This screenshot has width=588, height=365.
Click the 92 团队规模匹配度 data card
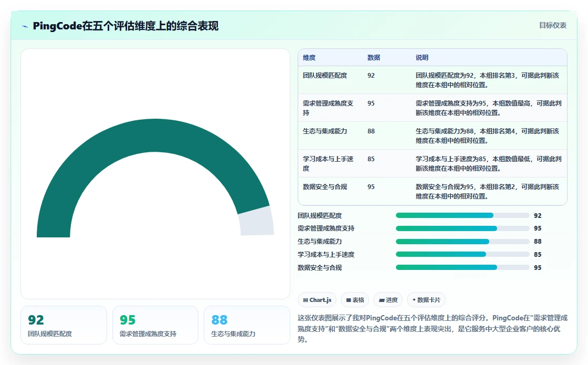pyautogui.click(x=64, y=325)
